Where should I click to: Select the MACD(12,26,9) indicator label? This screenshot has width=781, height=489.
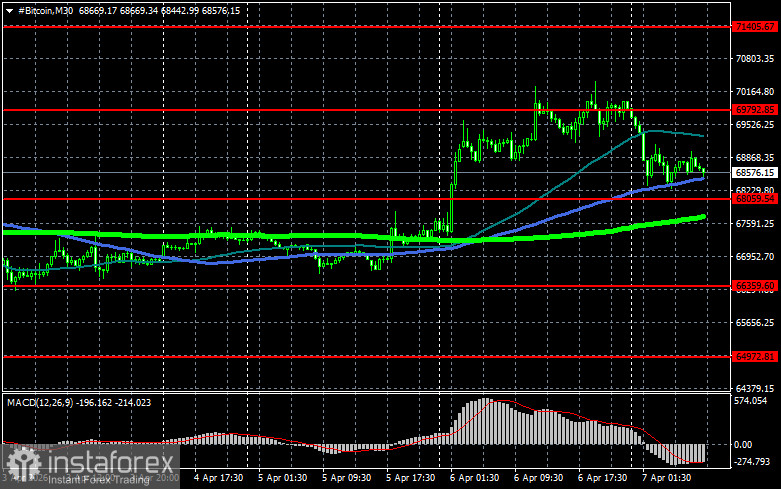(x=40, y=402)
